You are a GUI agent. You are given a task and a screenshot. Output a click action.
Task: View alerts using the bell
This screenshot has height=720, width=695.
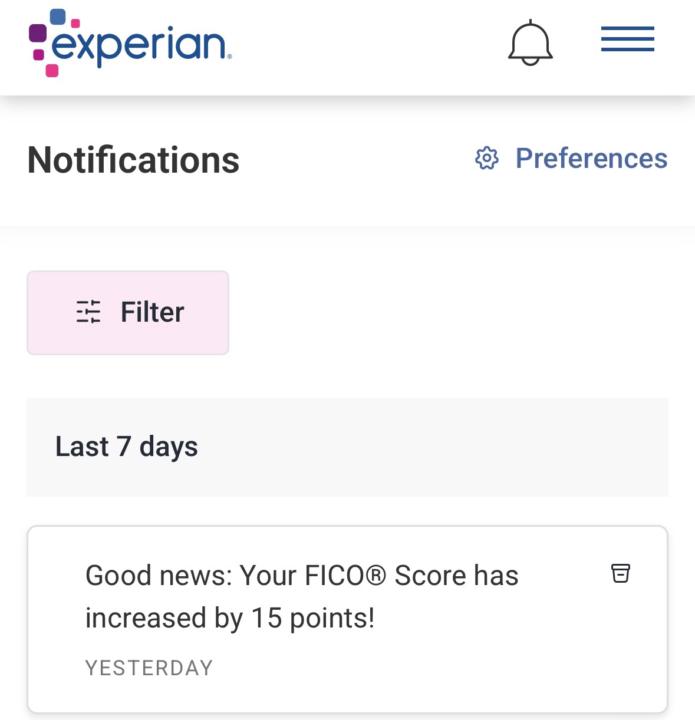point(530,43)
